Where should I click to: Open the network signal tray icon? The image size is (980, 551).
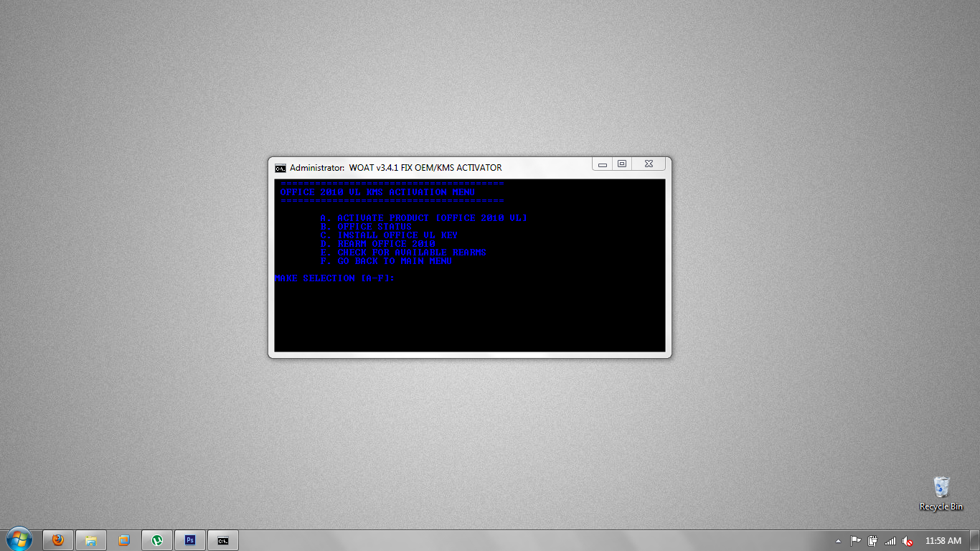coord(890,541)
